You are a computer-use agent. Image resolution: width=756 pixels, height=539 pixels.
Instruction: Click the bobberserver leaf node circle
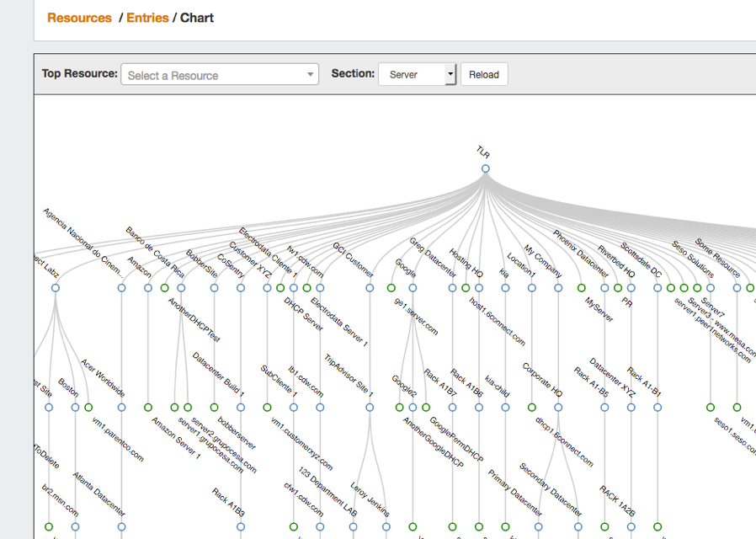[x=214, y=408]
